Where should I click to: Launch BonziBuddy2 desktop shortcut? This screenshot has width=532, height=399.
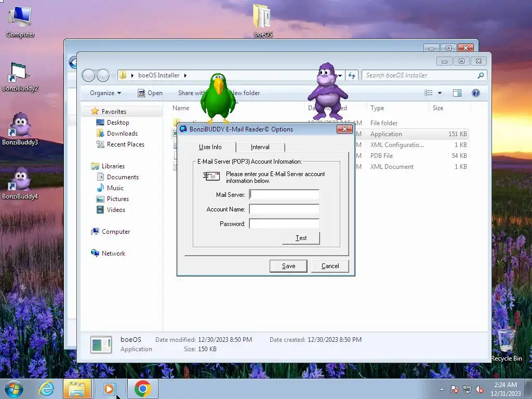(20, 77)
